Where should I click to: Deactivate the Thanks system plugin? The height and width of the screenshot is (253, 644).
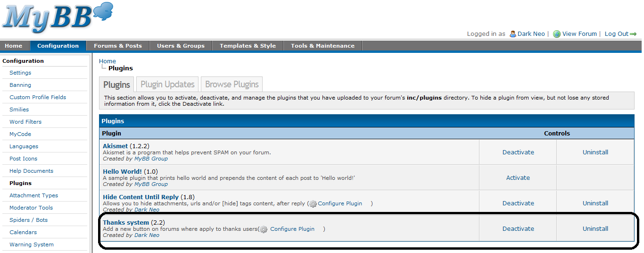(518, 228)
